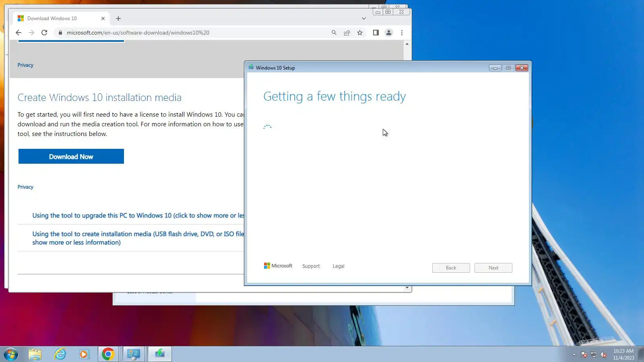Viewport: 644px width, 362px height.
Task: Minimize the Windows 10 Setup window
Action: coord(495,68)
